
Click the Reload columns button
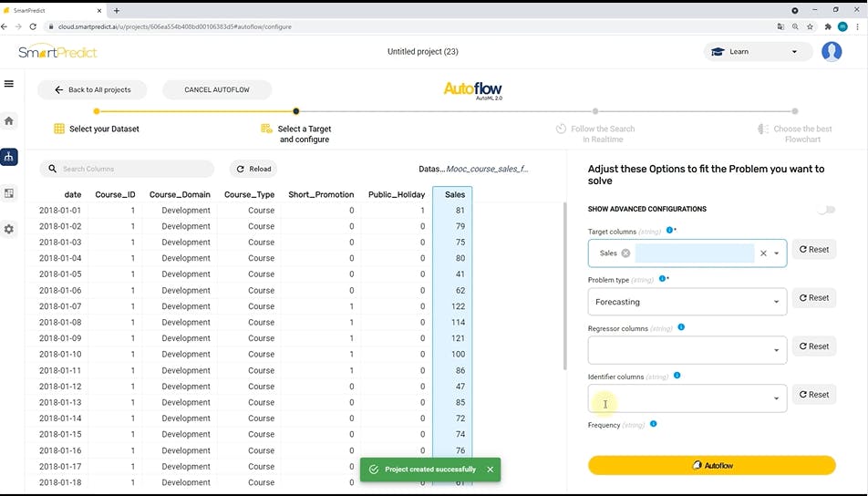[x=253, y=169]
